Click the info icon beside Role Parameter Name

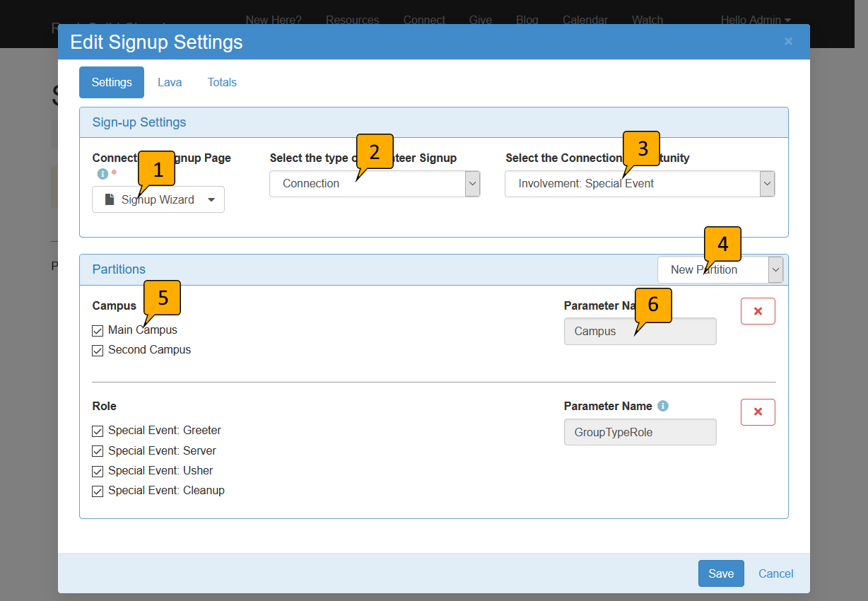click(x=662, y=406)
